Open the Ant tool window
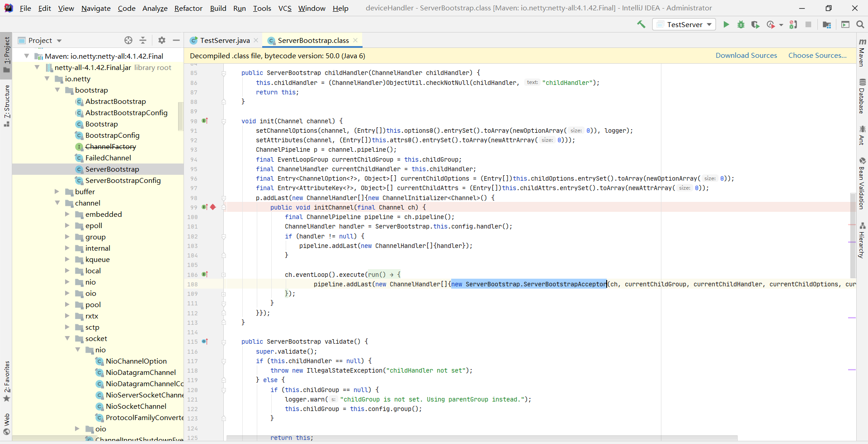This screenshot has height=444, width=868. point(862,136)
